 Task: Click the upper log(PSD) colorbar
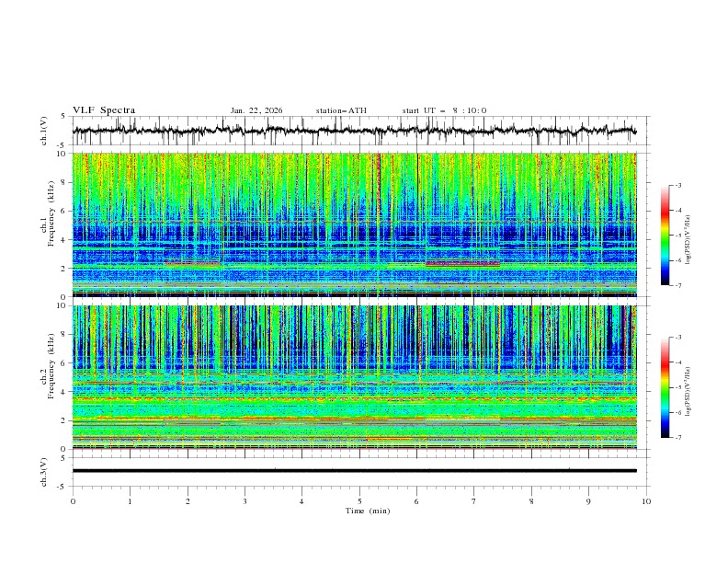tap(665, 235)
